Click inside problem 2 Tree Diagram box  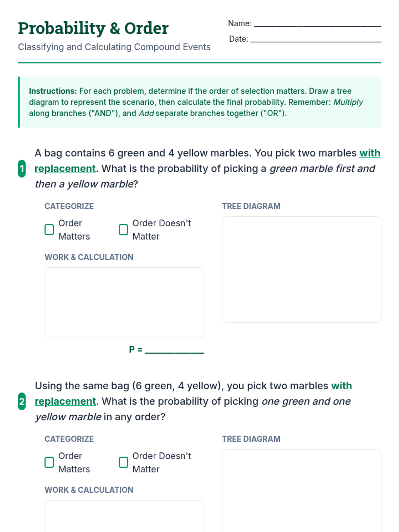tap(301, 492)
